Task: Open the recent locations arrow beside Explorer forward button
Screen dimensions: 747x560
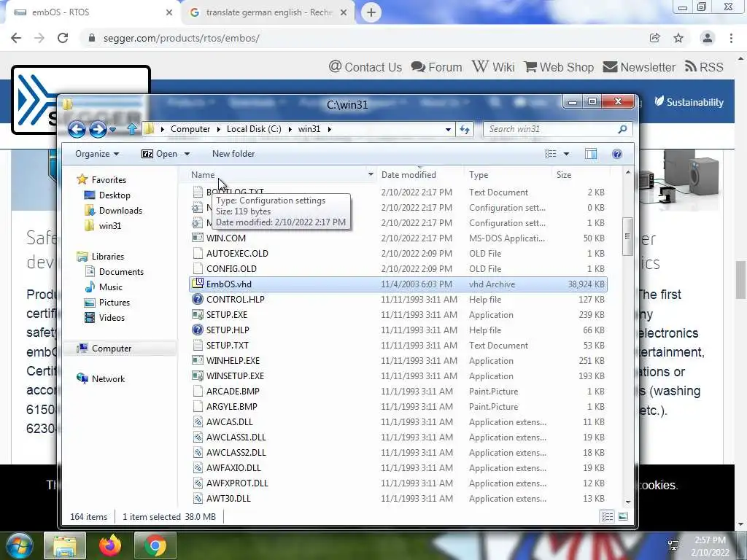Action: click(113, 130)
